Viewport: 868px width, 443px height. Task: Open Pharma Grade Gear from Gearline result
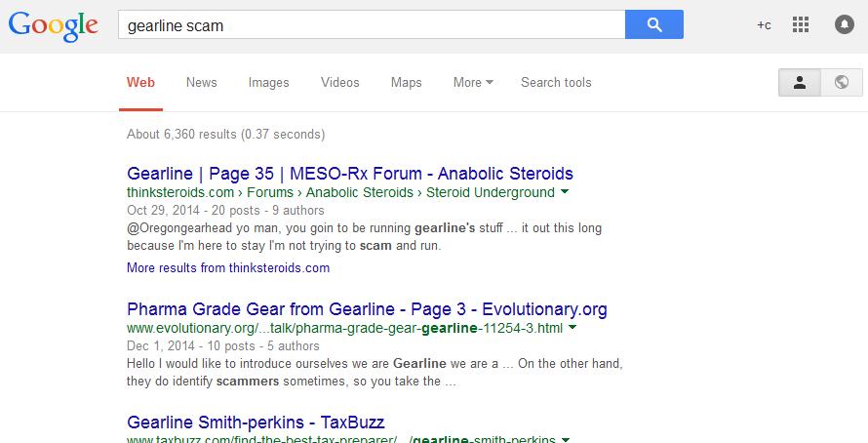pyautogui.click(x=367, y=309)
